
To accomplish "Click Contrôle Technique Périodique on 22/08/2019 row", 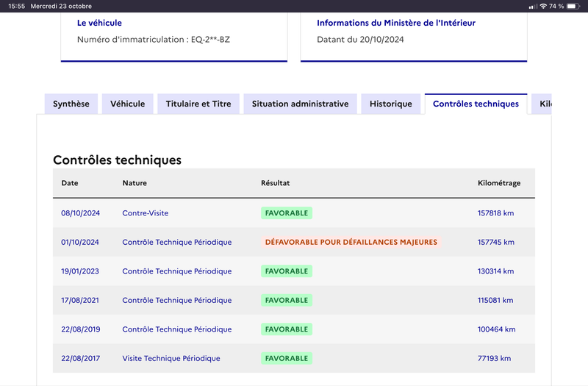I will [177, 329].
